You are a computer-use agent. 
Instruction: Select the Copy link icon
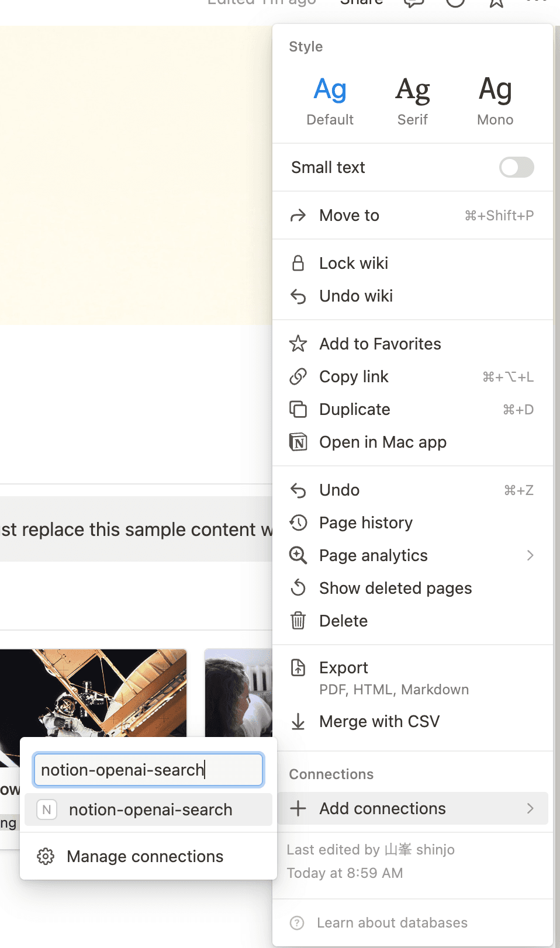pyautogui.click(x=298, y=376)
